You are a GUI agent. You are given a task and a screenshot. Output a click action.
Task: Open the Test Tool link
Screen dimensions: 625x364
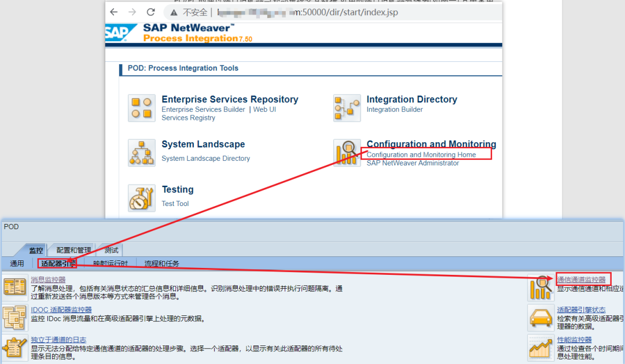(x=175, y=203)
